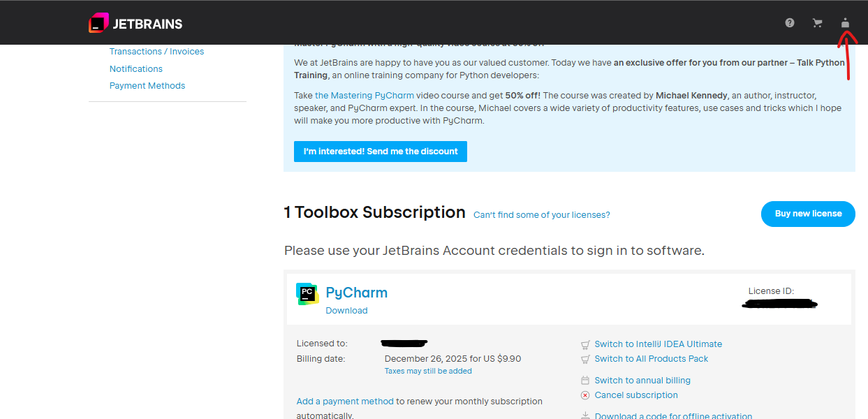
Task: Click the JetBrains logo in header
Action: coord(135,23)
